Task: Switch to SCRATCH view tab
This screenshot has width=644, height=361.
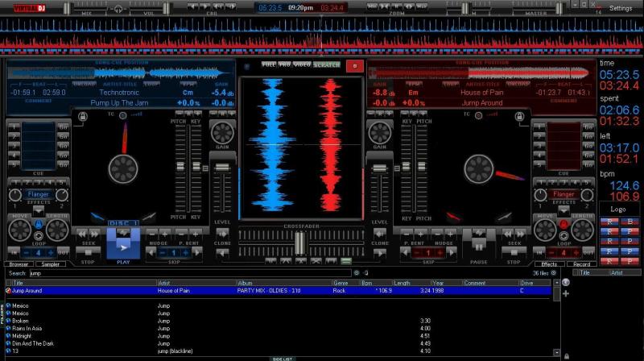Action: tap(327, 64)
